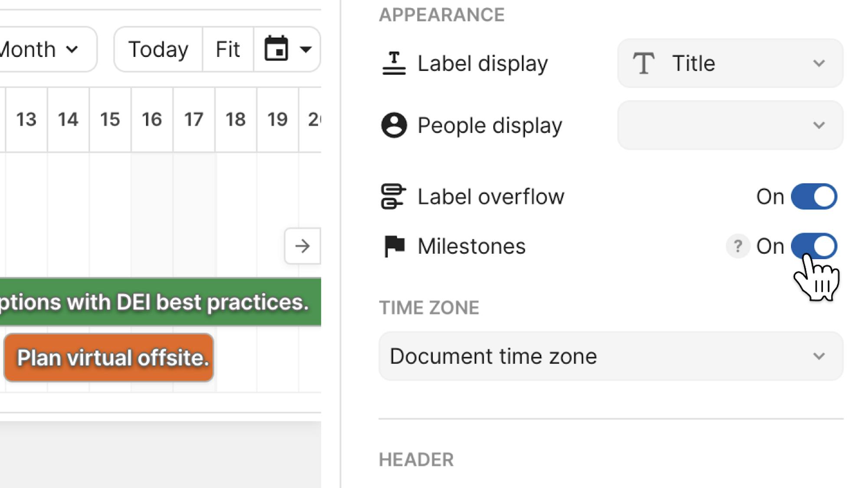The image size is (868, 488).
Task: Click day 18 in the timeline header
Action: 236,119
